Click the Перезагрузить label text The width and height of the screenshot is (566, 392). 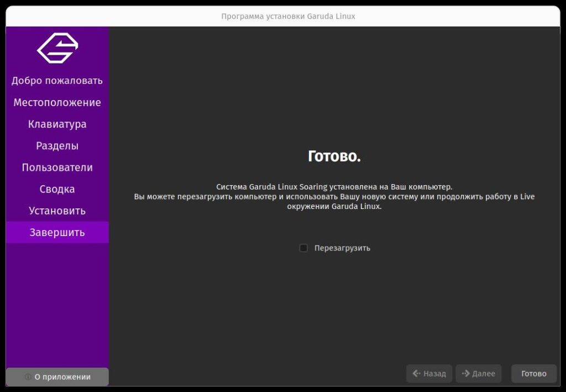click(x=342, y=248)
